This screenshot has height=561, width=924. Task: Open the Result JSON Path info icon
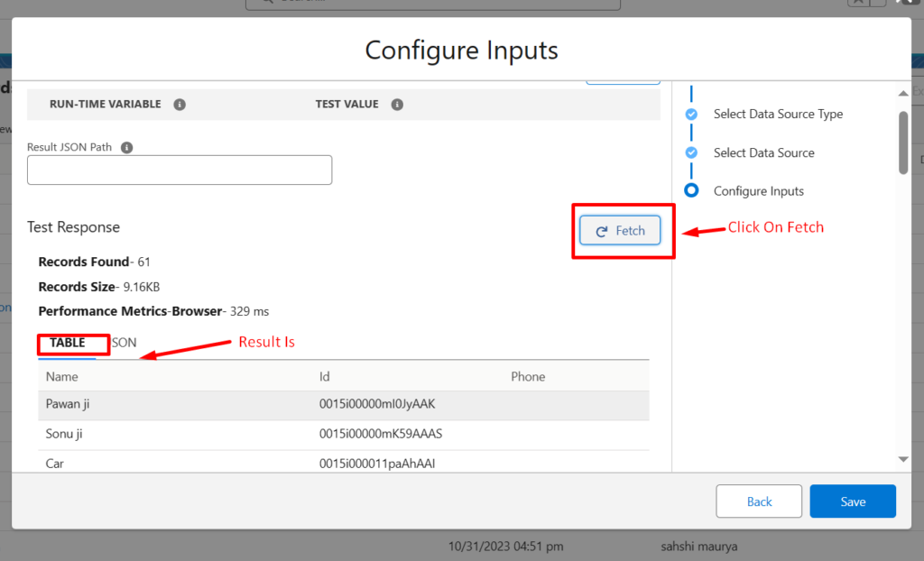pos(126,147)
